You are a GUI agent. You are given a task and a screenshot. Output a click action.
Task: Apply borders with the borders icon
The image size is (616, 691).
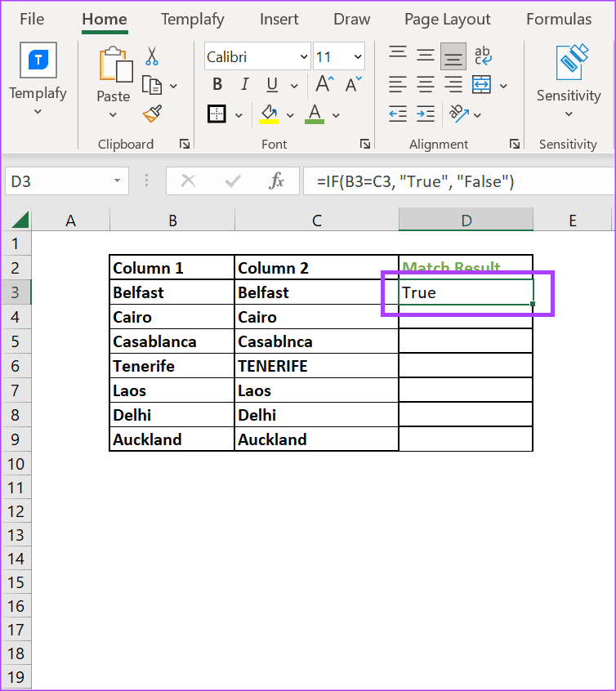216,114
